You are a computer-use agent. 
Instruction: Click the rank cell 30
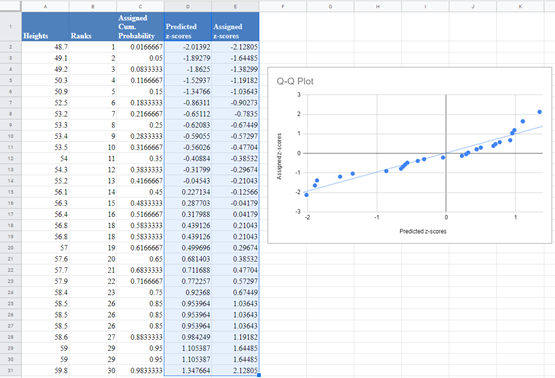(93, 370)
